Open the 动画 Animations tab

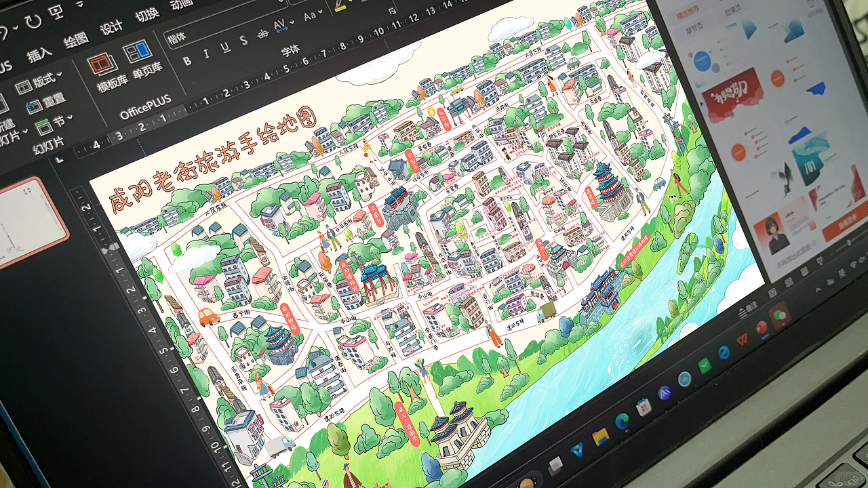182,4
